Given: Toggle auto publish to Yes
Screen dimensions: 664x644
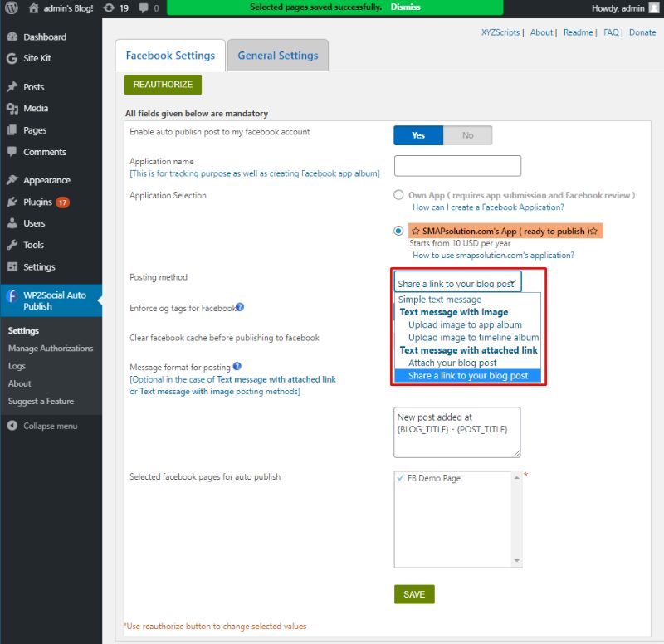Looking at the screenshot, I should click(x=418, y=135).
